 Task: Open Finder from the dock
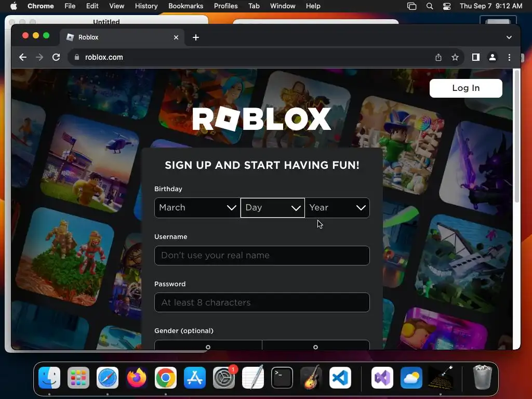point(49,378)
